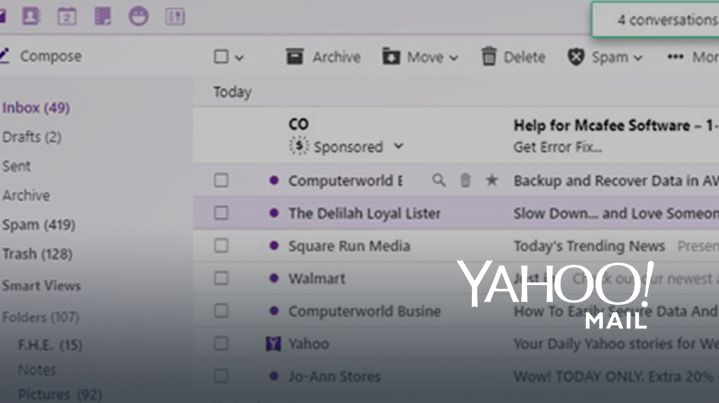This screenshot has width=719, height=403.
Task: Expand Smart Views section
Action: (41, 286)
